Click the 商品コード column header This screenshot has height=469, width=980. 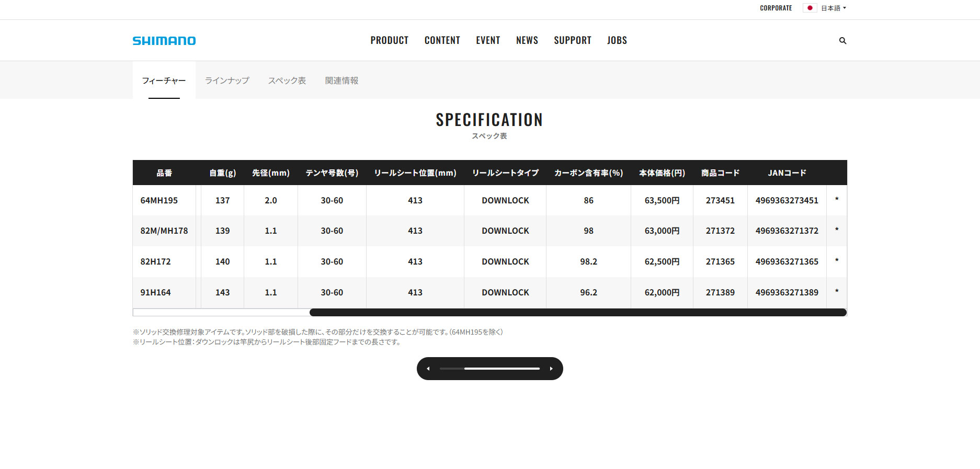(x=721, y=173)
